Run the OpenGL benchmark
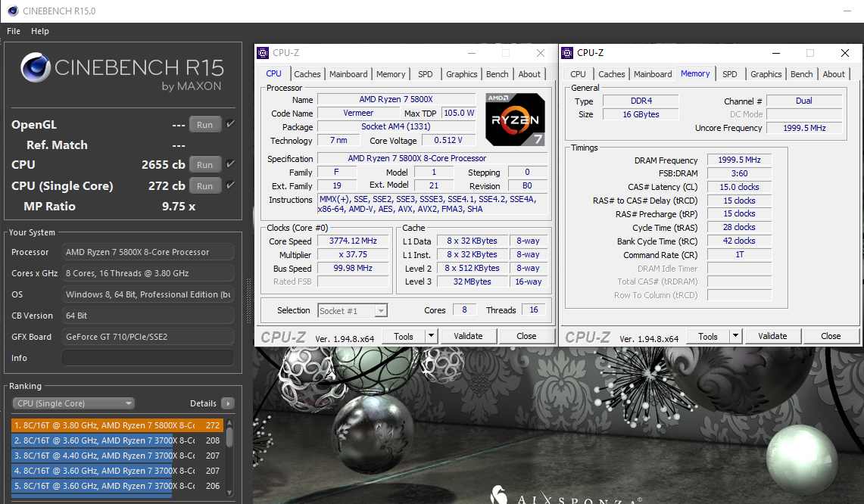 [x=205, y=124]
